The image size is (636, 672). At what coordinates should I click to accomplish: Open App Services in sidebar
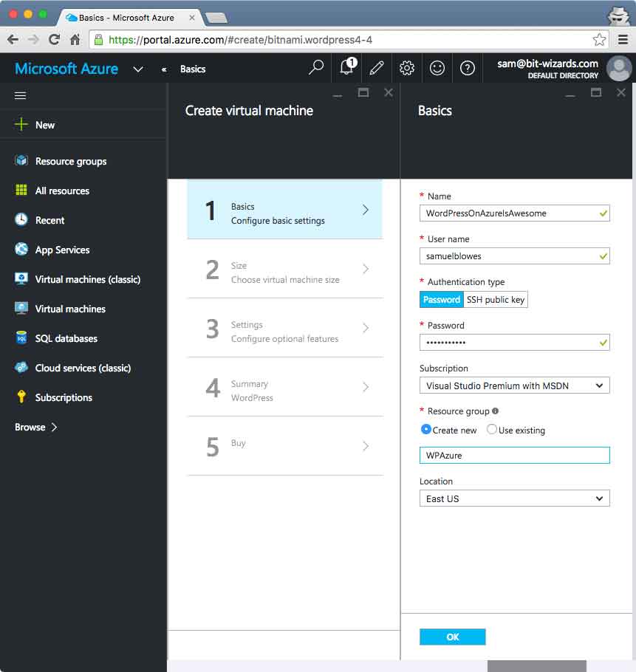62,250
